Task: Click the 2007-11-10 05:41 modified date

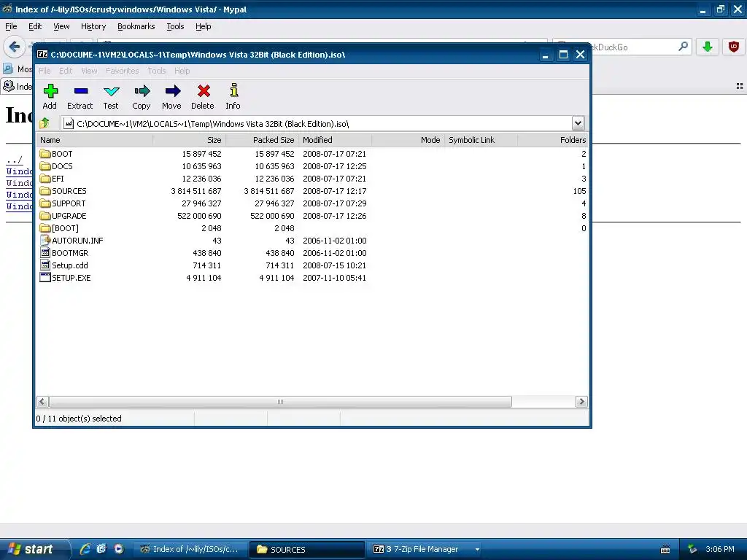Action: (x=334, y=278)
